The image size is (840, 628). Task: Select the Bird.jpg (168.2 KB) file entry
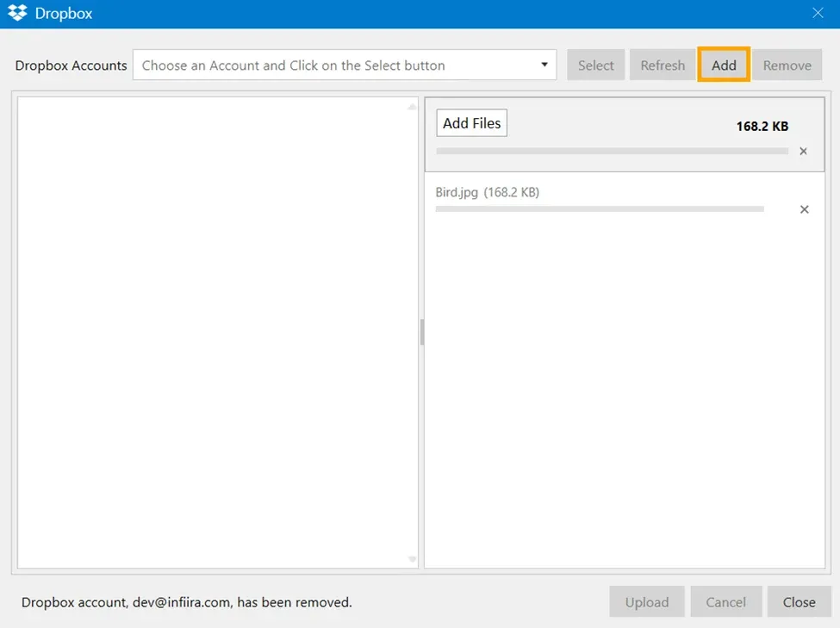click(x=487, y=192)
